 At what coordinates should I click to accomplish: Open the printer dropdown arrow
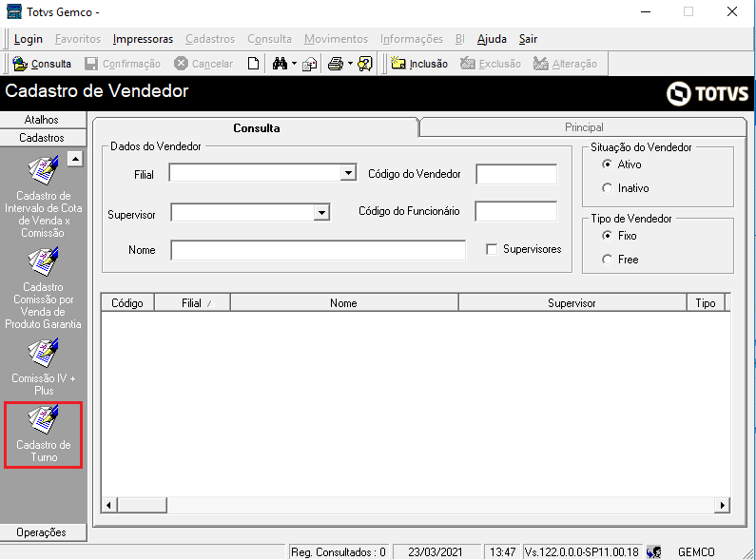click(351, 64)
